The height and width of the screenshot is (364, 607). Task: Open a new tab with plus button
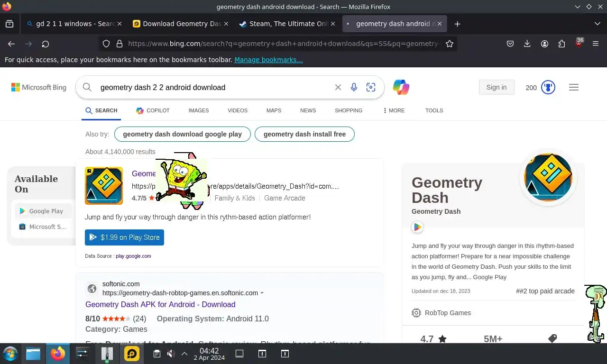point(457,24)
